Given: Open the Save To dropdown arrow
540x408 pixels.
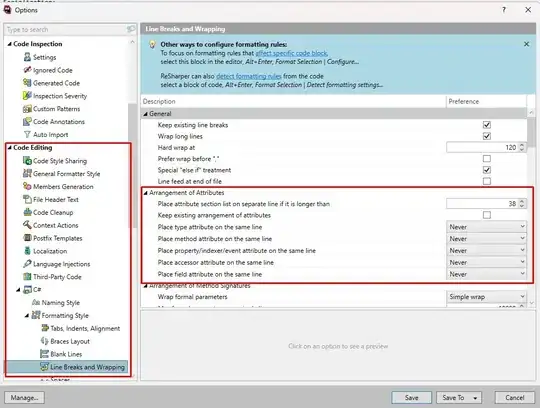Looking at the screenshot, I should (475, 398).
